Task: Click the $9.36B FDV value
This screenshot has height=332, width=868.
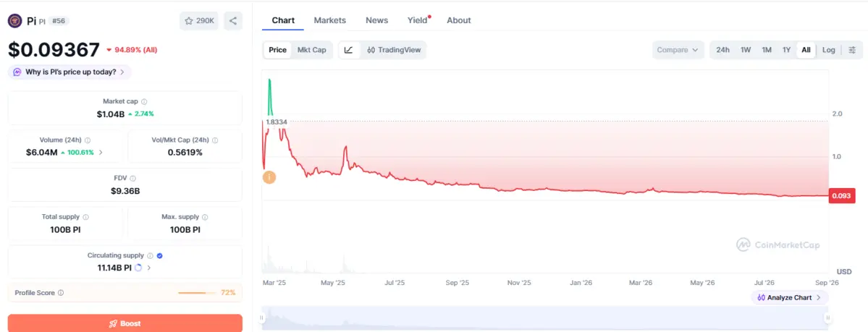Action: point(125,191)
